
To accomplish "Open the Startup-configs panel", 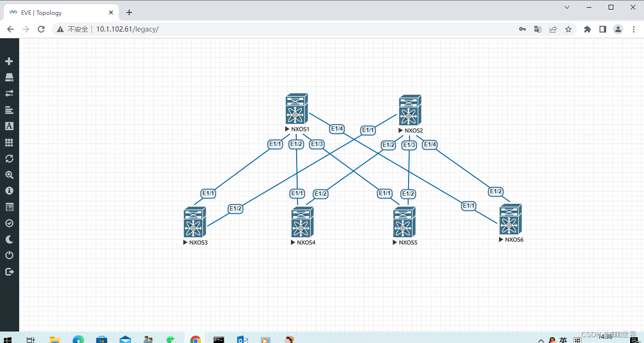I will (x=9, y=110).
